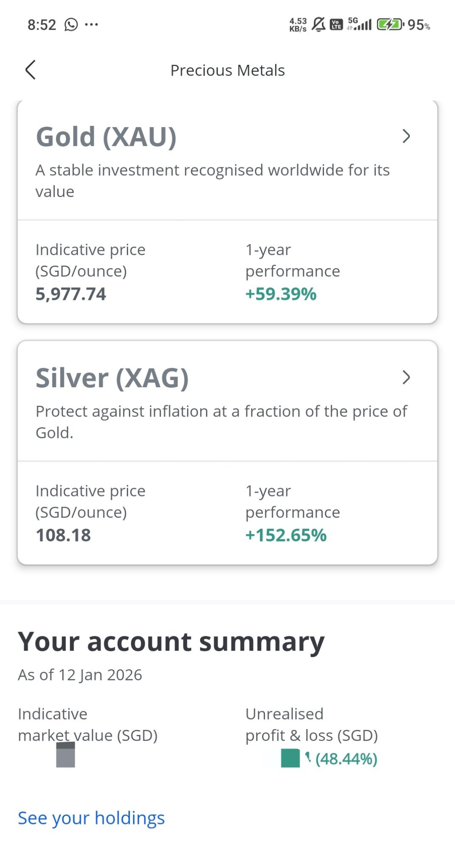The height and width of the screenshot is (868, 455).
Task: Open the Gold (XAU) card title
Action: pyautogui.click(x=106, y=137)
